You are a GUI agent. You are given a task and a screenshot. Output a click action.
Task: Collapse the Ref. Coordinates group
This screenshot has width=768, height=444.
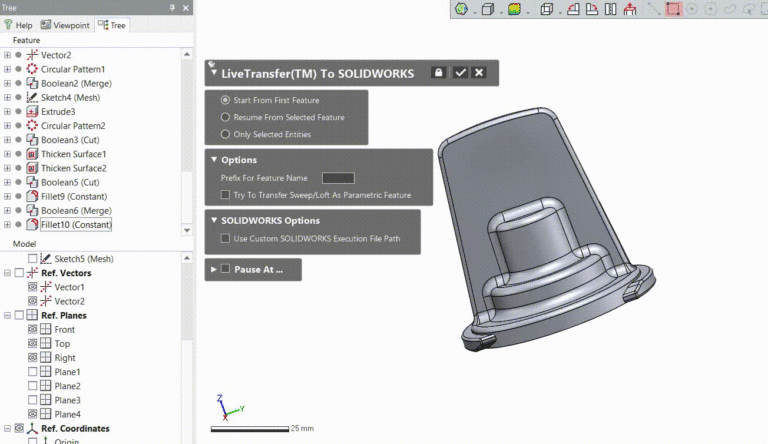point(7,428)
